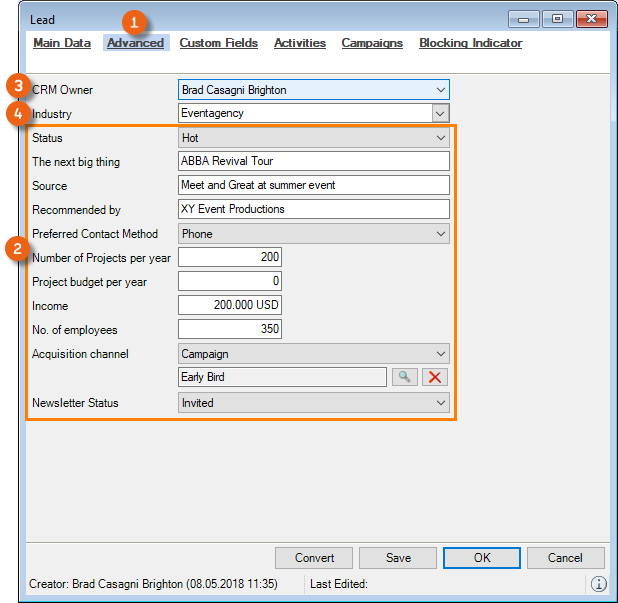Go to the Campaigns tab
Viewport: 618px width, 603px height.
372,43
